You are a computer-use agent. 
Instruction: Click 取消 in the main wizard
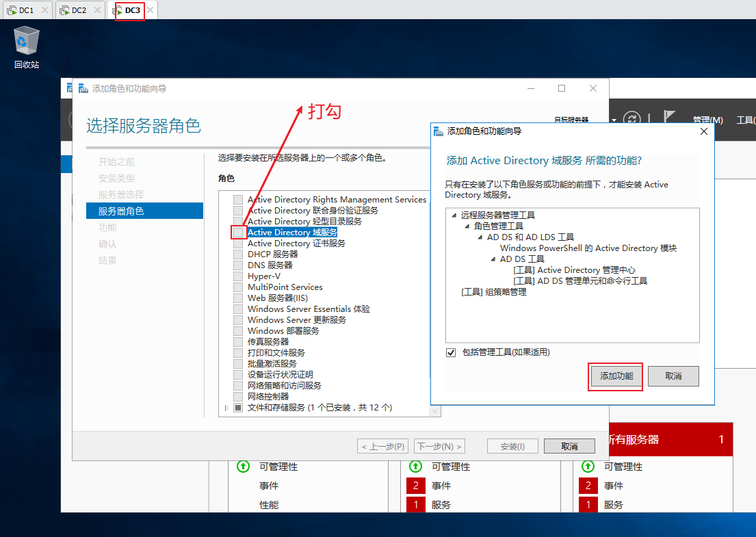pyautogui.click(x=569, y=447)
